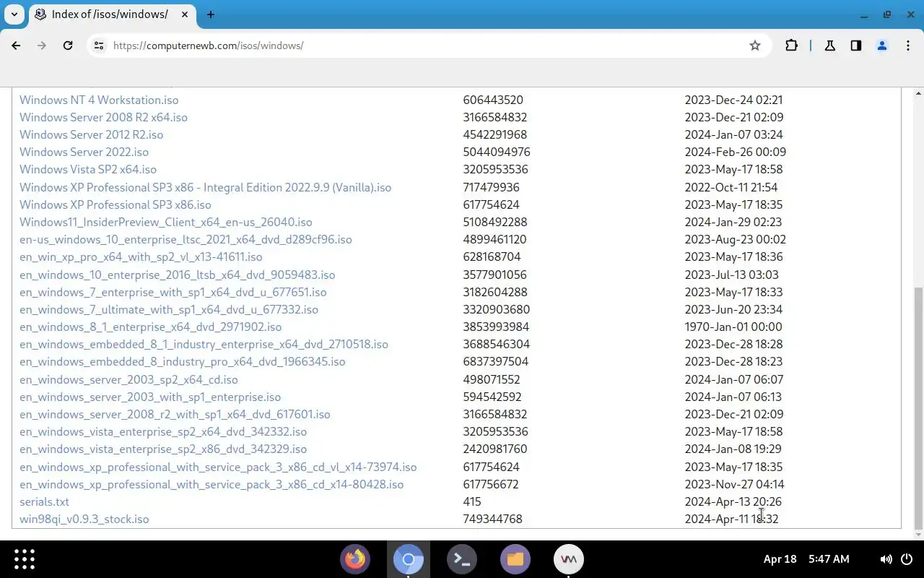Open en_windows_vista_enterprise_sp2_x64 iso link
The image size is (924, 578).
click(x=163, y=431)
